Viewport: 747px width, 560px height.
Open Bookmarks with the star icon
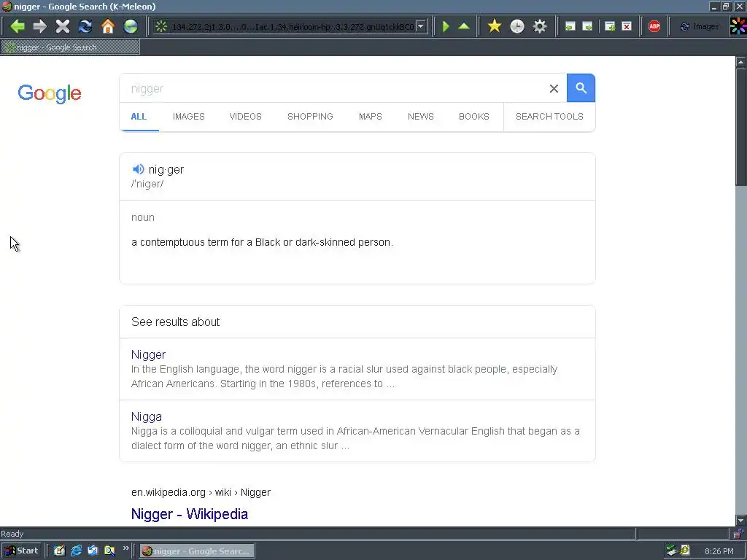coord(495,26)
